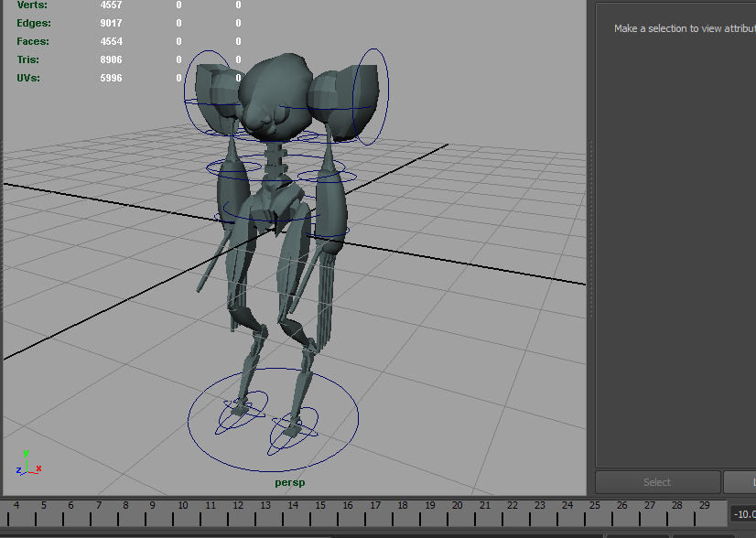Click the Tris: heads-up label
This screenshot has width=756, height=538.
point(28,59)
